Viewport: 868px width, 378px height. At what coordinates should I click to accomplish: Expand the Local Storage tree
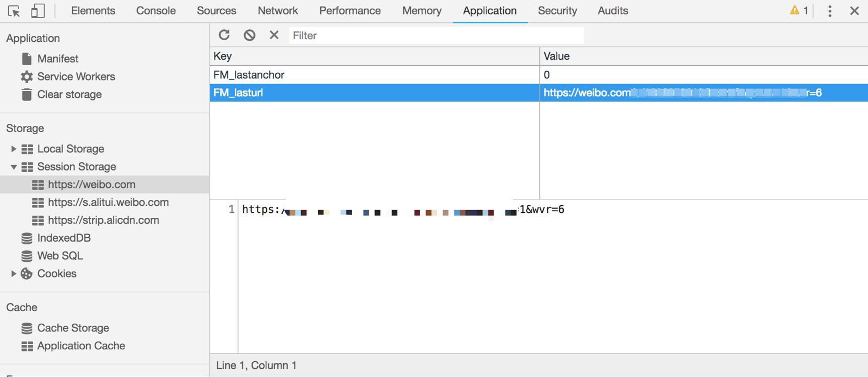coord(14,149)
